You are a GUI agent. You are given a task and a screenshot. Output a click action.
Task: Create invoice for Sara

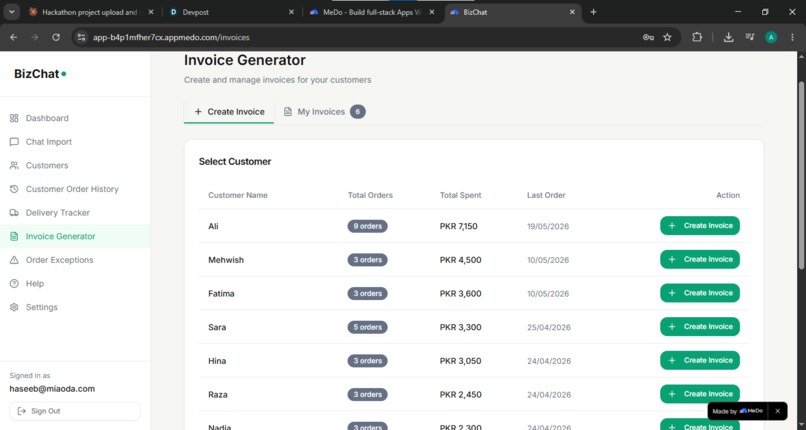700,327
